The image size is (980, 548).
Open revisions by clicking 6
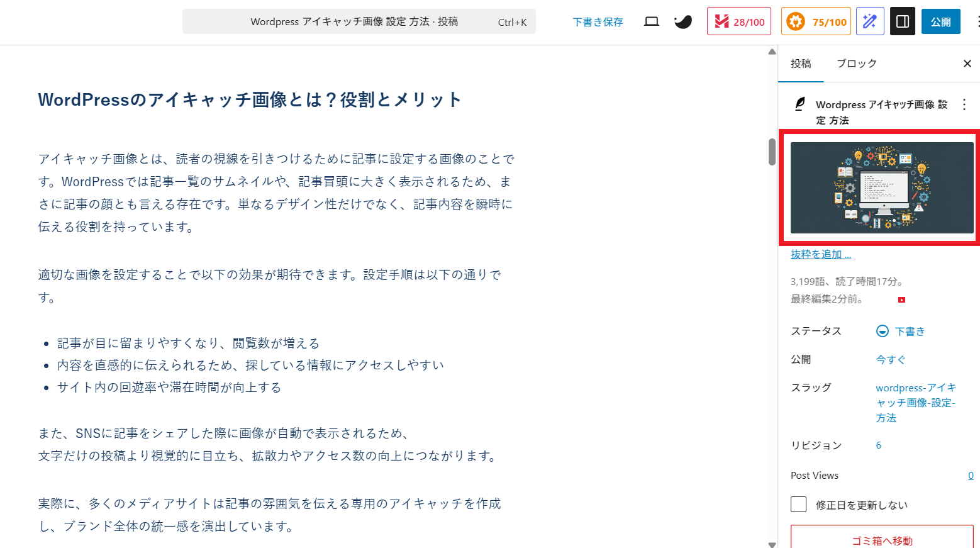[x=879, y=445]
